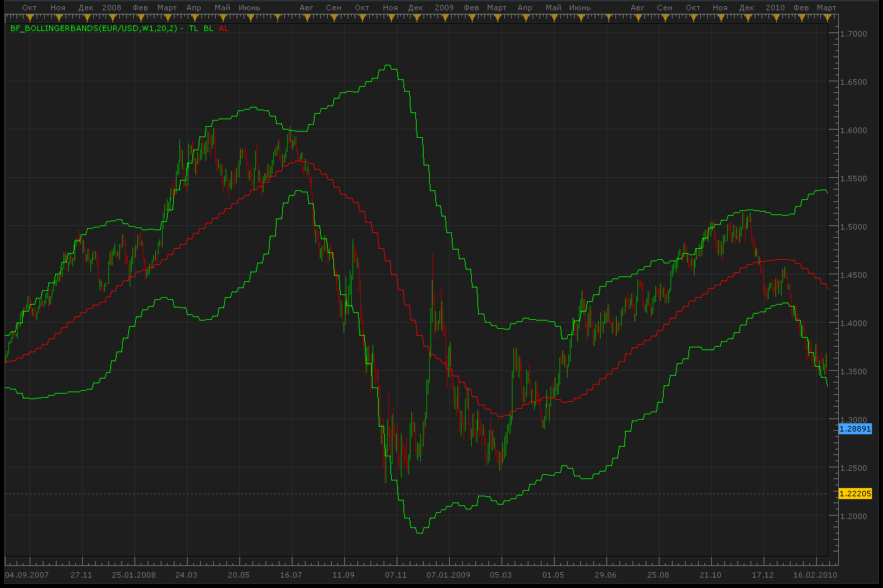Viewport: 883px width, 588px height.
Task: Click the 1.6500 price axis label
Action: point(854,81)
